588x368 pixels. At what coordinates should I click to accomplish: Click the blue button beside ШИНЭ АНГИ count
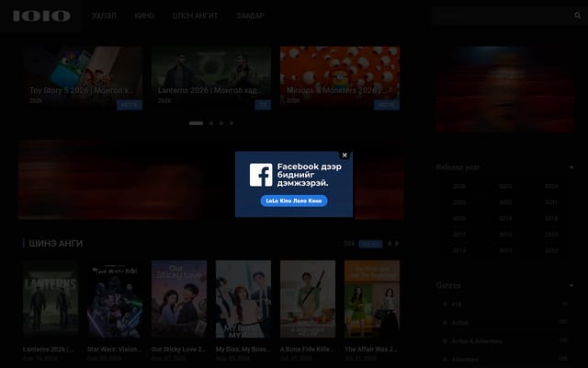pyautogui.click(x=370, y=244)
